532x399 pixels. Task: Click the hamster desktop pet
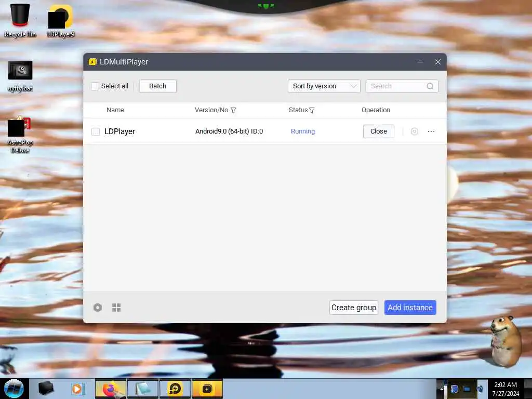pyautogui.click(x=506, y=341)
